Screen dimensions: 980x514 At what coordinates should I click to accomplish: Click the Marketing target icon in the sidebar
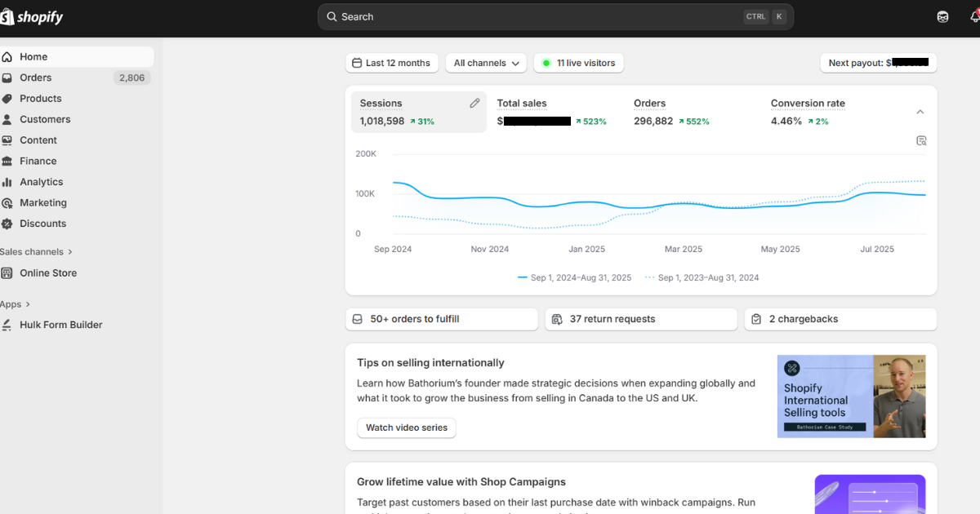pos(7,203)
